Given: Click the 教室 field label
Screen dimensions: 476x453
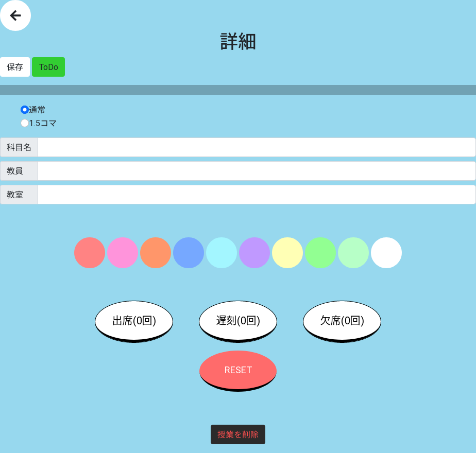Looking at the screenshot, I should point(19,195).
